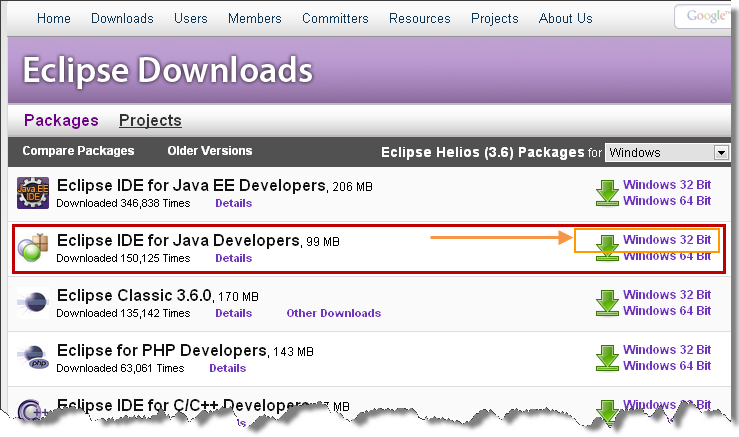Click the Downloaded 135,142 Times text
Screen dimensions: 739x437
coord(123,313)
